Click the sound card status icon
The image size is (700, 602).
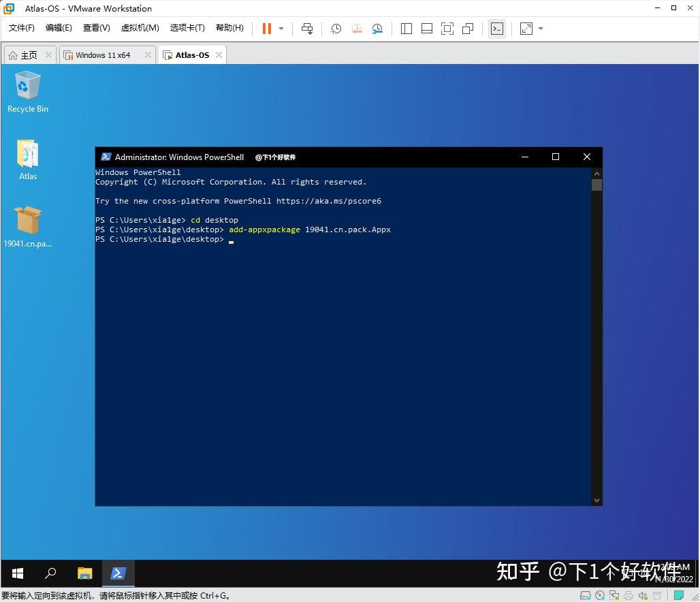coord(643,595)
